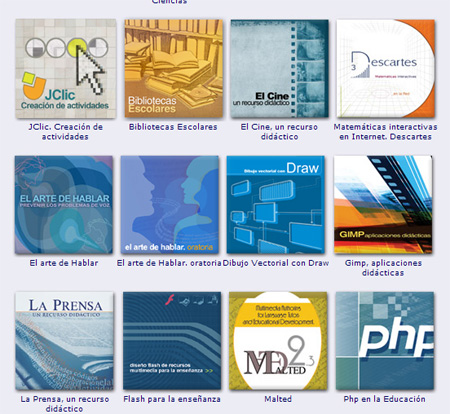Click the 'Flash para la enseñanza' link

172,399
